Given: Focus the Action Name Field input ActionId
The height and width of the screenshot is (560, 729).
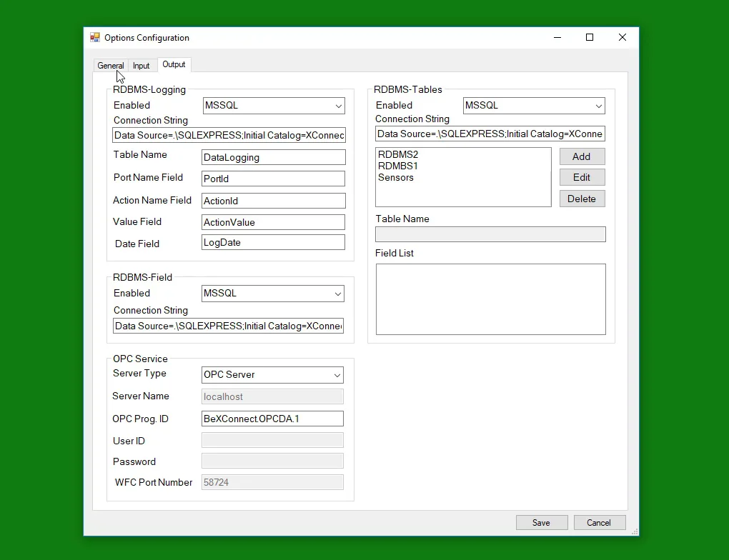Looking at the screenshot, I should 273,201.
